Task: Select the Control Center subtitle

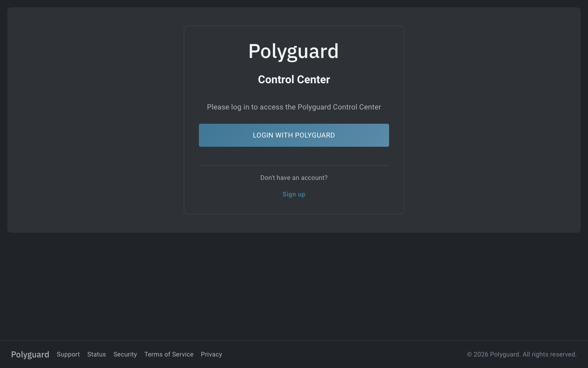Action: coord(294,79)
